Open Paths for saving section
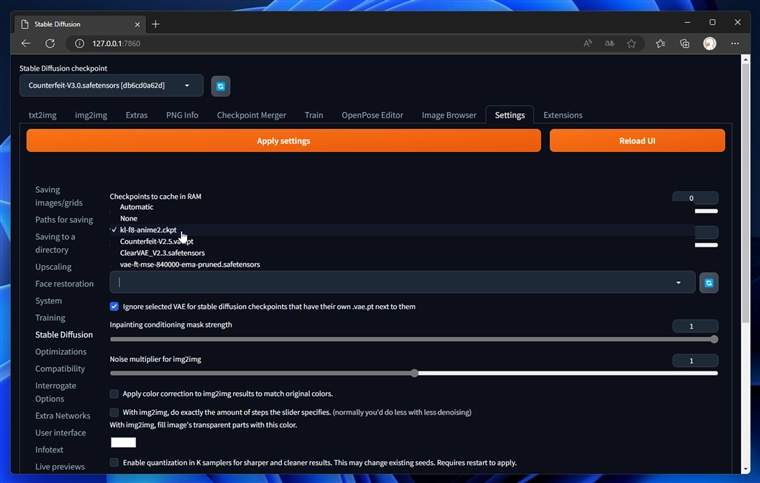 [64, 219]
